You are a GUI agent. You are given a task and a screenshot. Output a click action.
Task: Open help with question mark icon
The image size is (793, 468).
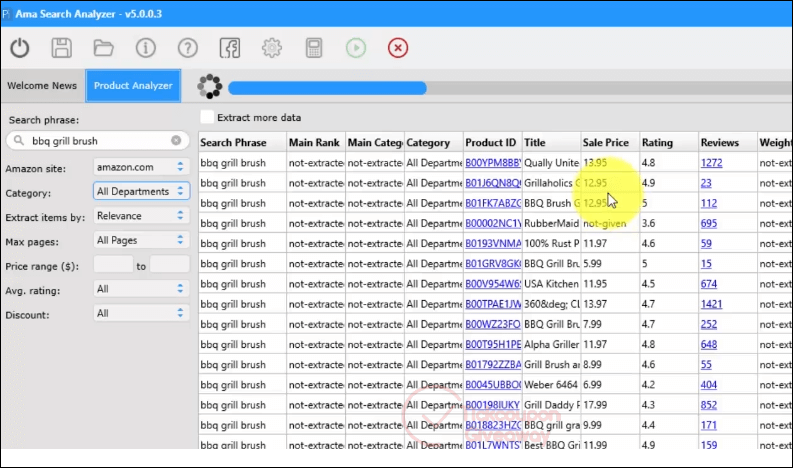pos(188,48)
